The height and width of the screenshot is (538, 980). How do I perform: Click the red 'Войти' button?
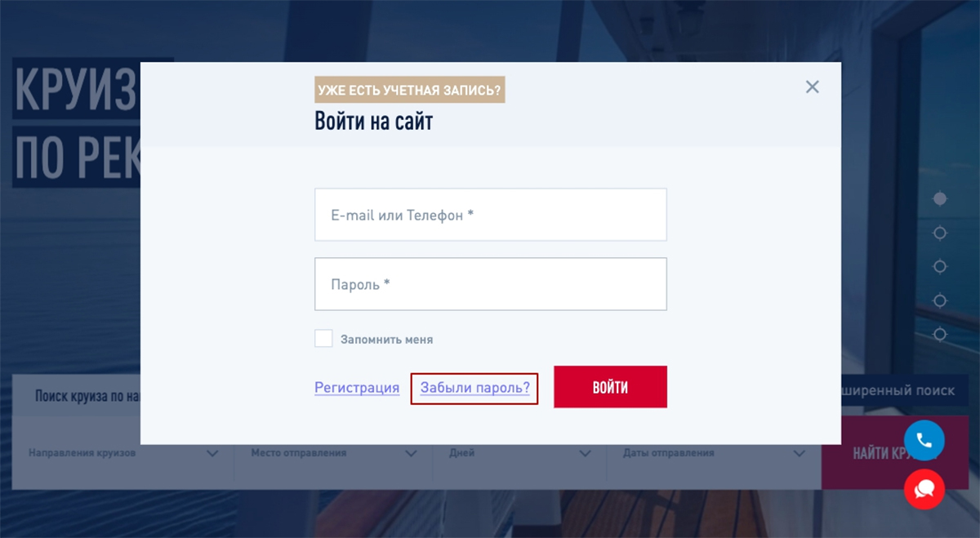[610, 387]
